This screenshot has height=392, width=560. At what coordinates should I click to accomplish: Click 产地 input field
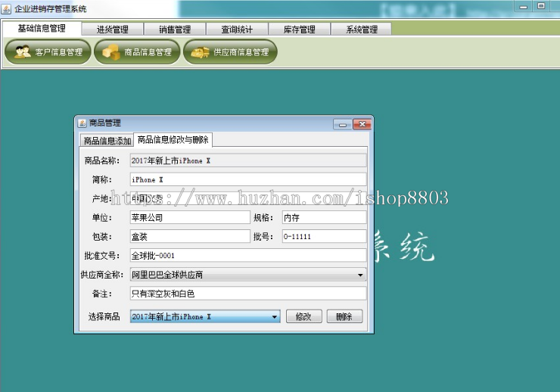(x=248, y=198)
